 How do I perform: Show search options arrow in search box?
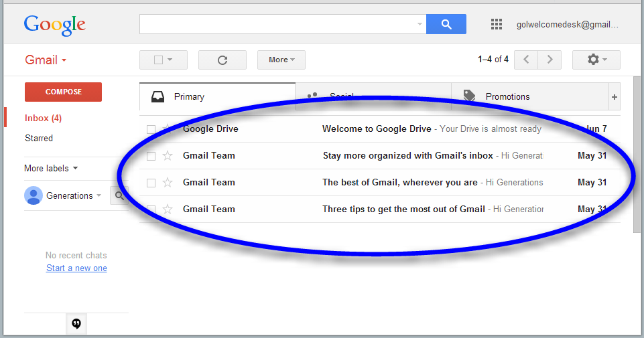(x=420, y=24)
